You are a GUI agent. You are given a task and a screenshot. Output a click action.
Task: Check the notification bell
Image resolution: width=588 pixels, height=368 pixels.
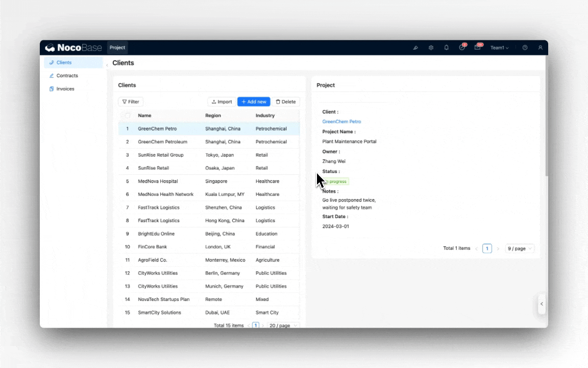[447, 48]
